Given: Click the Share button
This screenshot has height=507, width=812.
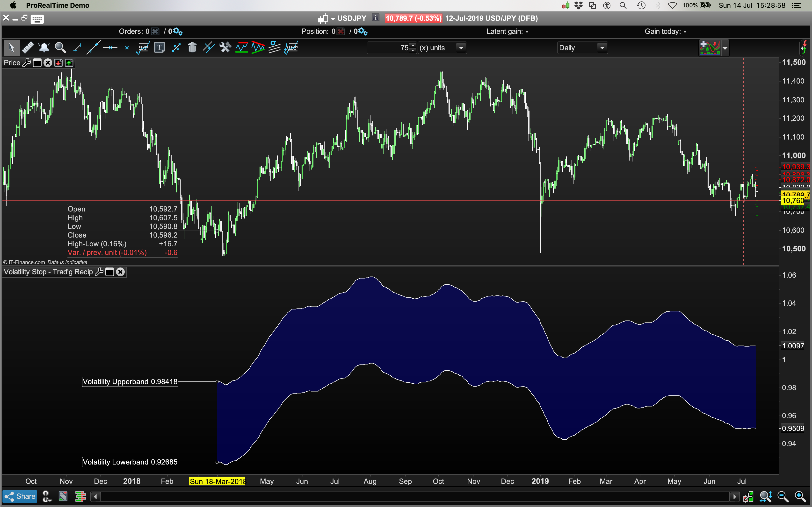Looking at the screenshot, I should pos(20,496).
